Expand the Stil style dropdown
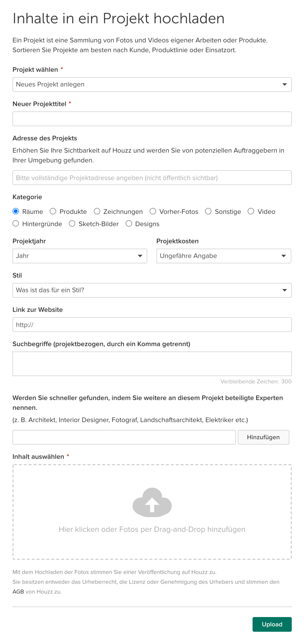The height and width of the screenshot is (644, 304). (x=152, y=290)
